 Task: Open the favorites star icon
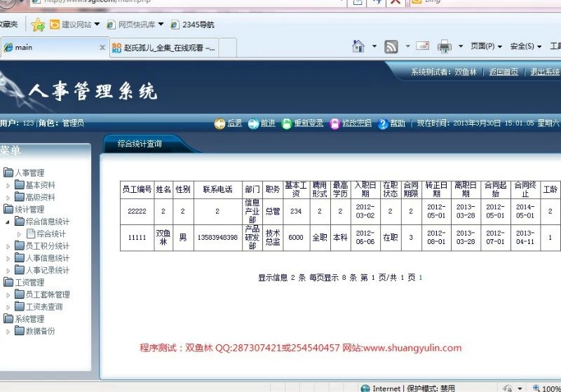click(x=38, y=25)
